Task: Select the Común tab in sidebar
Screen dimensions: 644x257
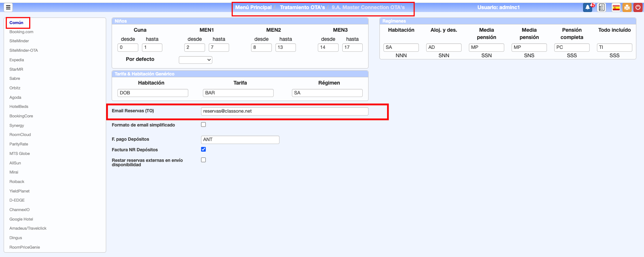Action: coord(16,23)
